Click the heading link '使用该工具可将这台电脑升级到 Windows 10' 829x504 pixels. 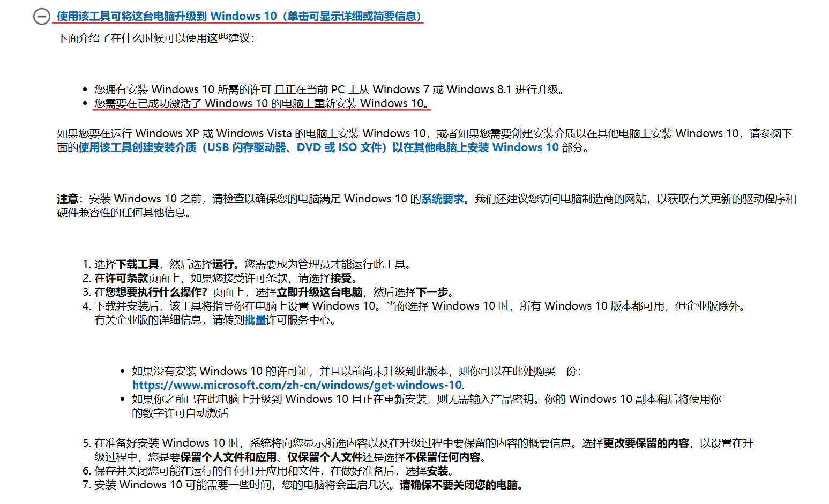point(239,16)
